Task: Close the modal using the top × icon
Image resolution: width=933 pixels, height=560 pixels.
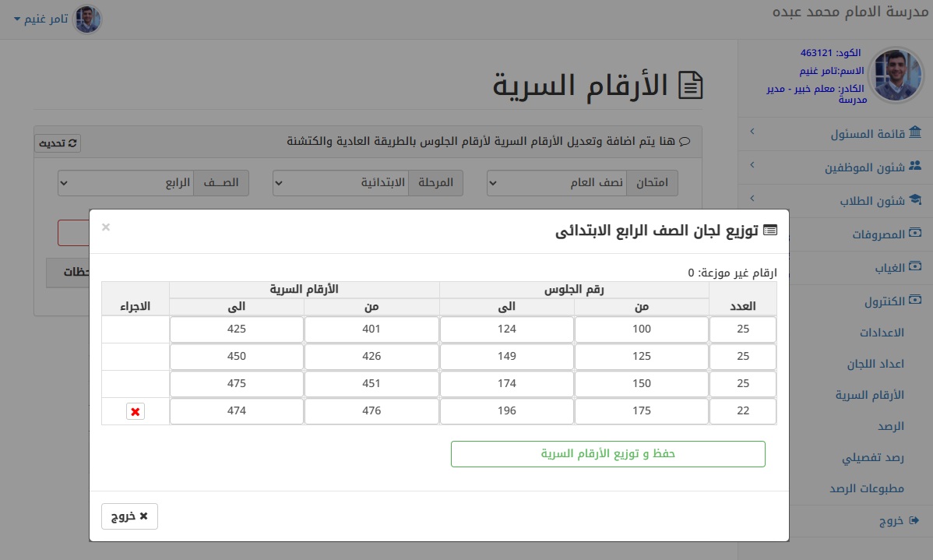Action: [106, 227]
